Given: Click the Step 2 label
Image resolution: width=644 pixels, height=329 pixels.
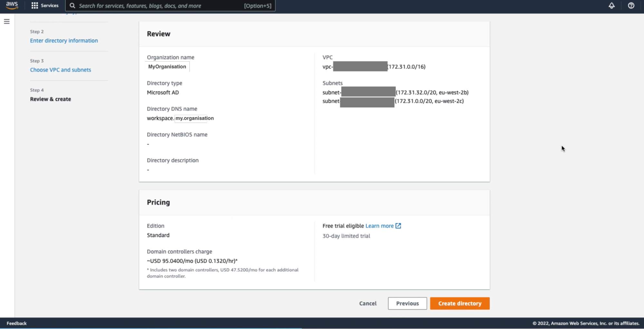Looking at the screenshot, I should tap(37, 32).
